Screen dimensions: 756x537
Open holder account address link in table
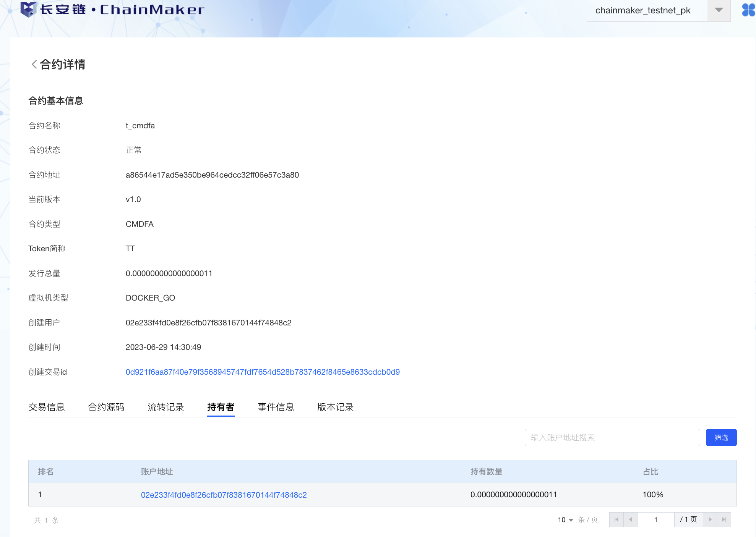(x=224, y=495)
